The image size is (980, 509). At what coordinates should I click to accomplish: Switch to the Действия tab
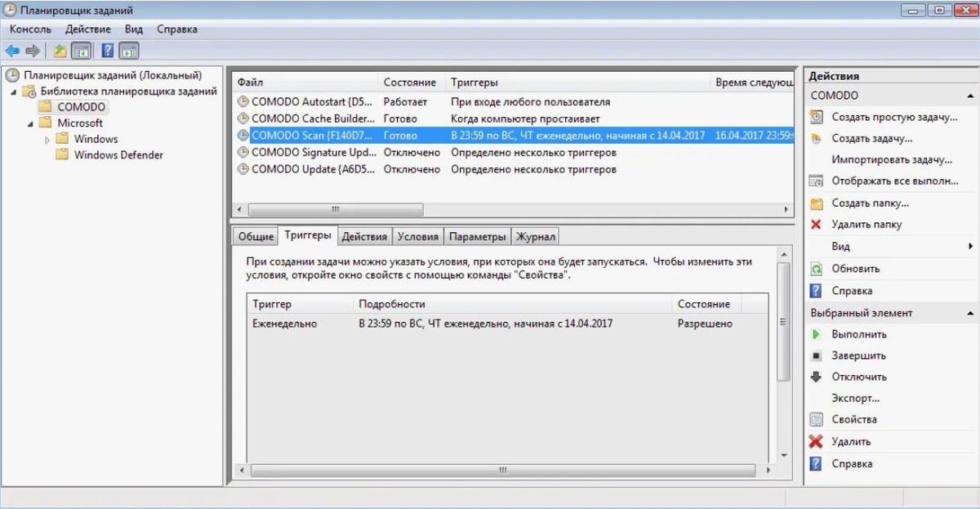(x=364, y=237)
